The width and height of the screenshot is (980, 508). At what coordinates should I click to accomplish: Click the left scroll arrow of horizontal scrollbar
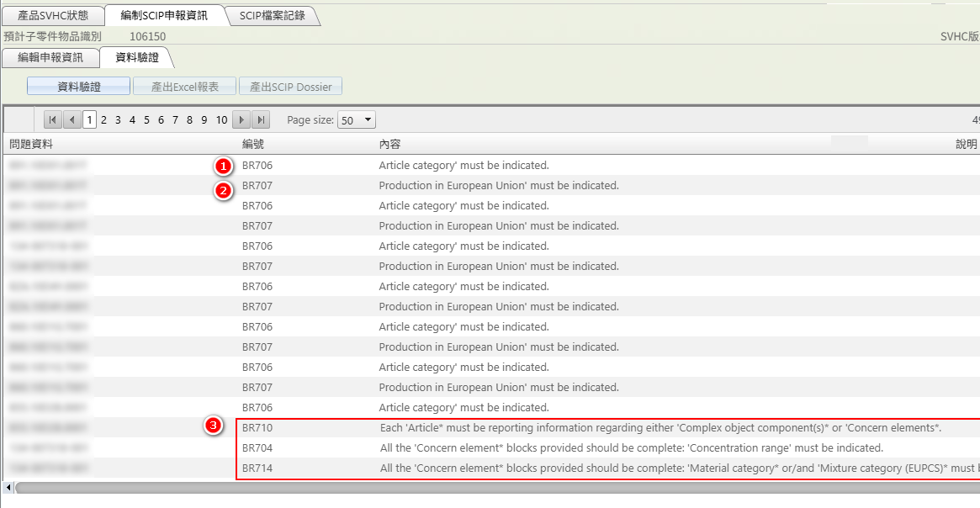pyautogui.click(x=8, y=488)
